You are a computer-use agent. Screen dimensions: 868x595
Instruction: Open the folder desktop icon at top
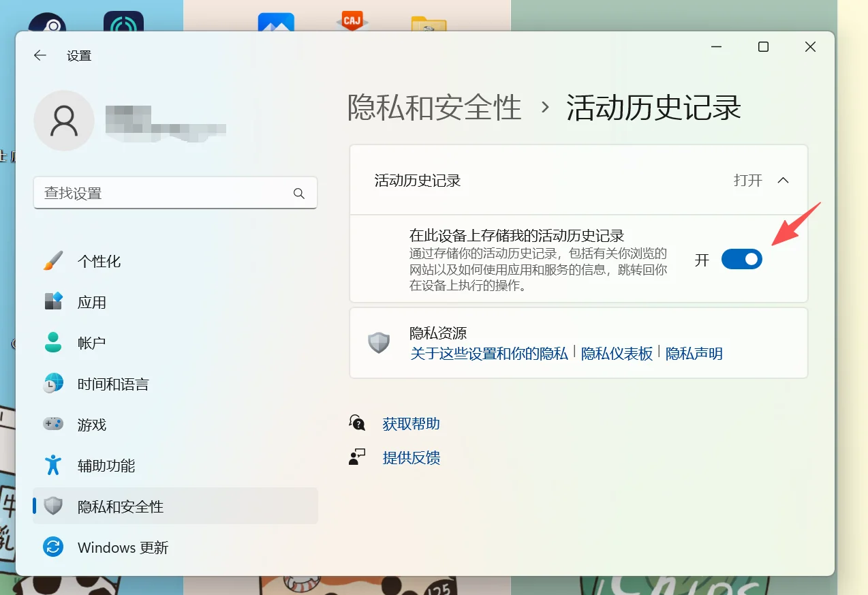point(429,23)
